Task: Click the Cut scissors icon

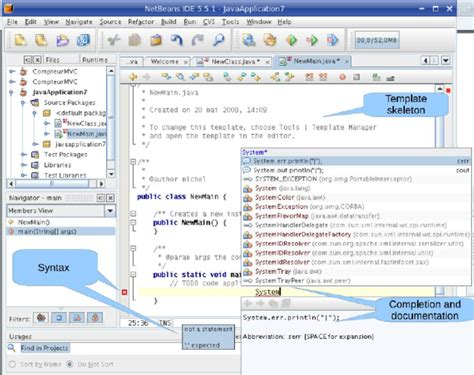Action: pyautogui.click(x=114, y=40)
